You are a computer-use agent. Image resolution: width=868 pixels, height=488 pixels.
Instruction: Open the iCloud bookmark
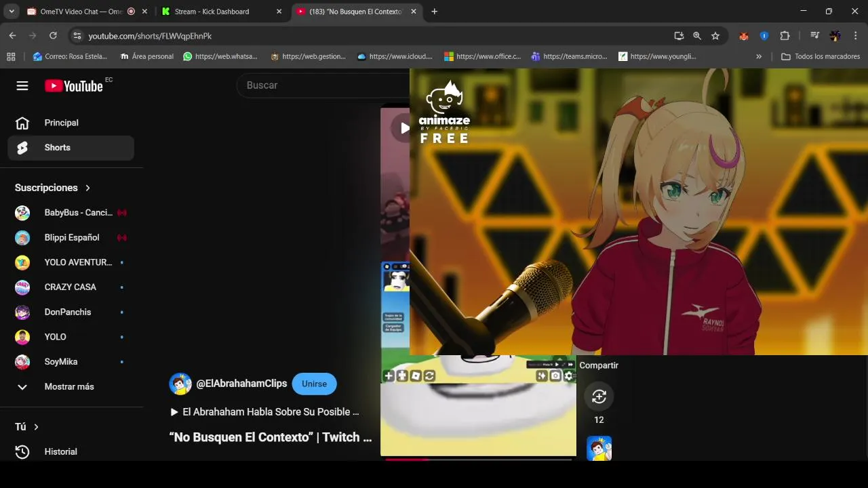coord(395,56)
